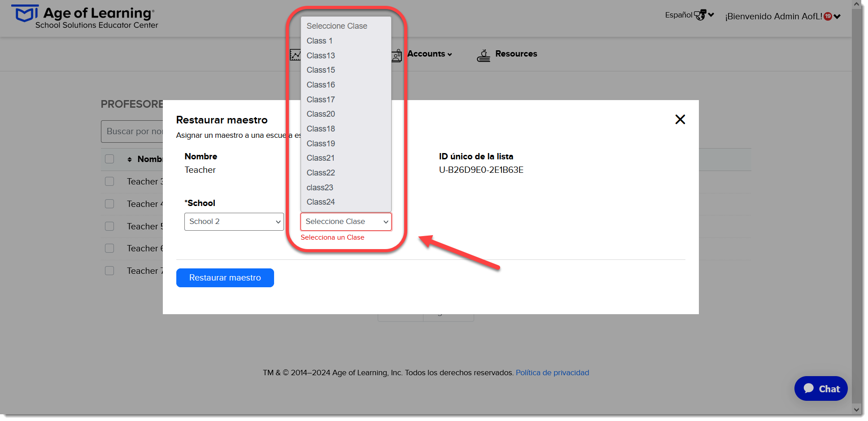Click the Restaurar maestro button
Image resolution: width=868 pixels, height=421 pixels.
click(x=225, y=278)
